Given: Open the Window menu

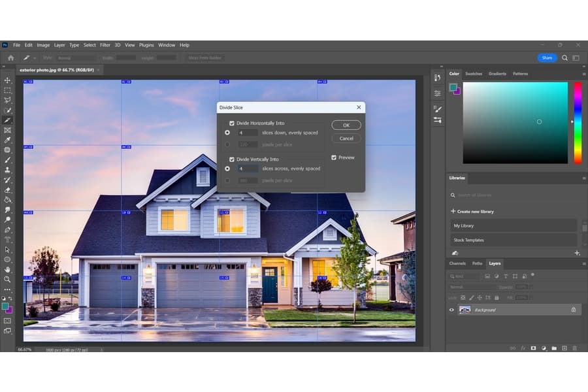Looking at the screenshot, I should pos(167,45).
